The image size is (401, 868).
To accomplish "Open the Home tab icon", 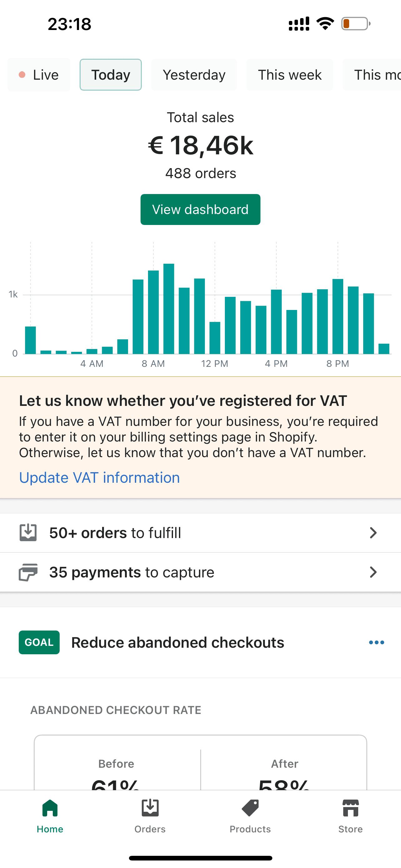I will tap(50, 808).
